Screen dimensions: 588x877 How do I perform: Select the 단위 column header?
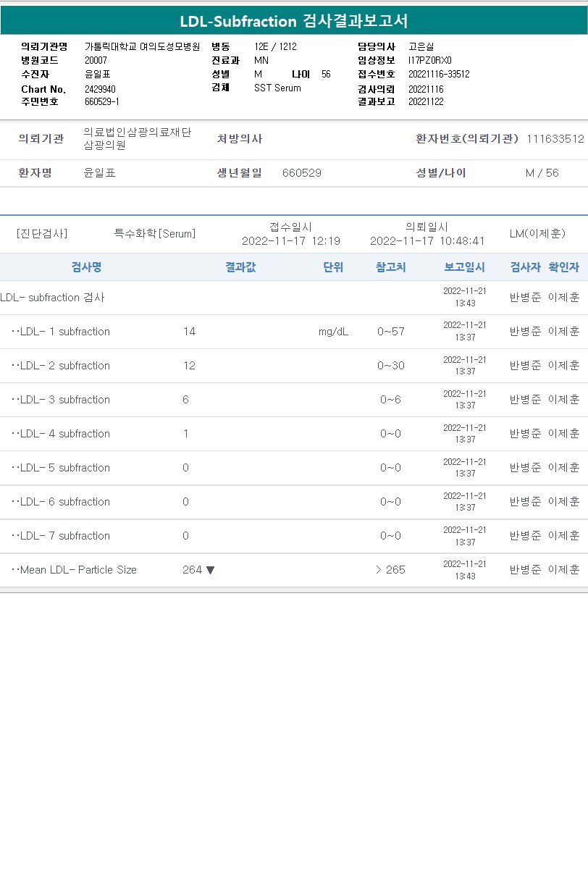pyautogui.click(x=333, y=267)
